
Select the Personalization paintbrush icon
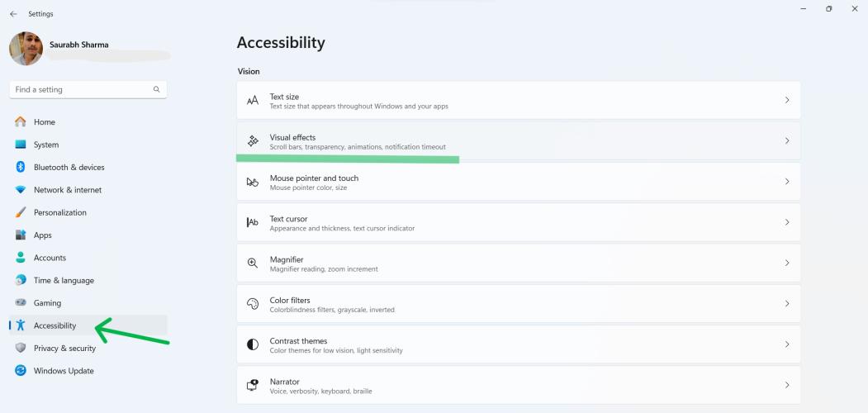[21, 212]
